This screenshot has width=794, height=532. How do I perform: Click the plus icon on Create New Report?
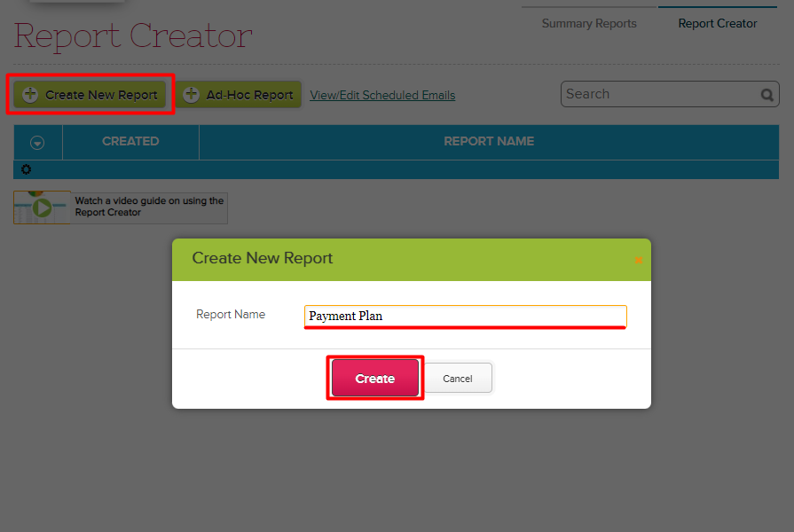tap(30, 95)
